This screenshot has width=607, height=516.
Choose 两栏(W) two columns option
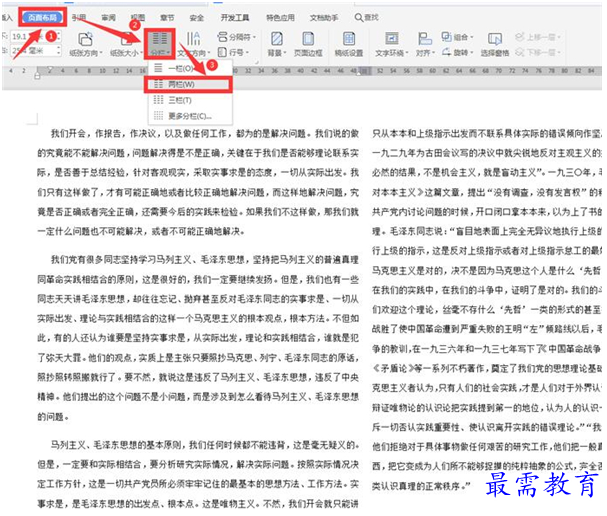189,84
